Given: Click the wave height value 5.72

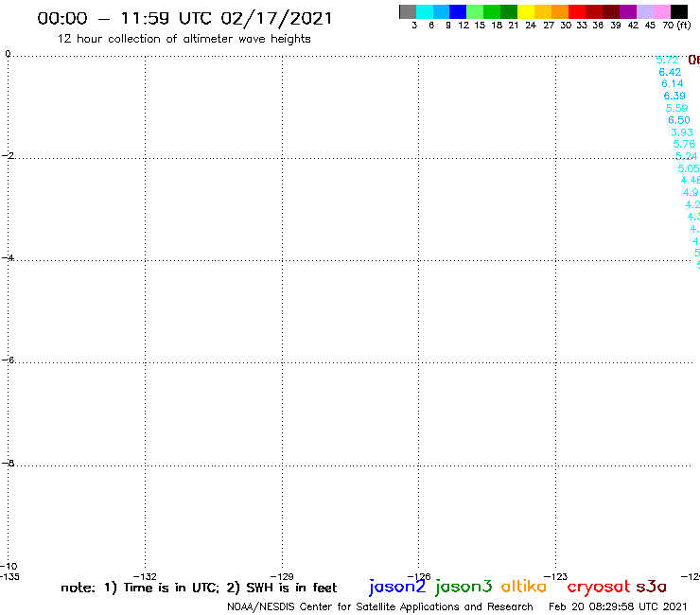Looking at the screenshot, I should (667, 60).
